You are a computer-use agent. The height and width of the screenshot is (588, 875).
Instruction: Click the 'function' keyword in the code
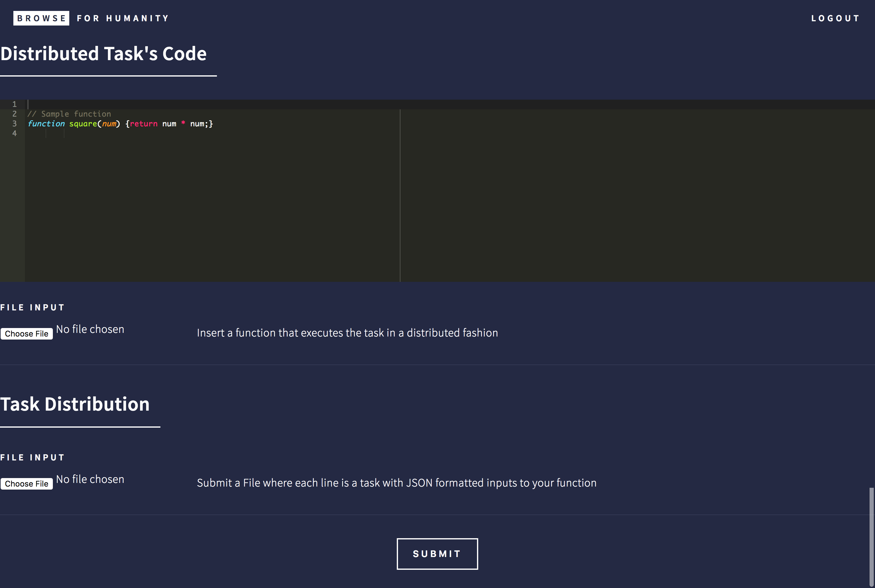[46, 124]
